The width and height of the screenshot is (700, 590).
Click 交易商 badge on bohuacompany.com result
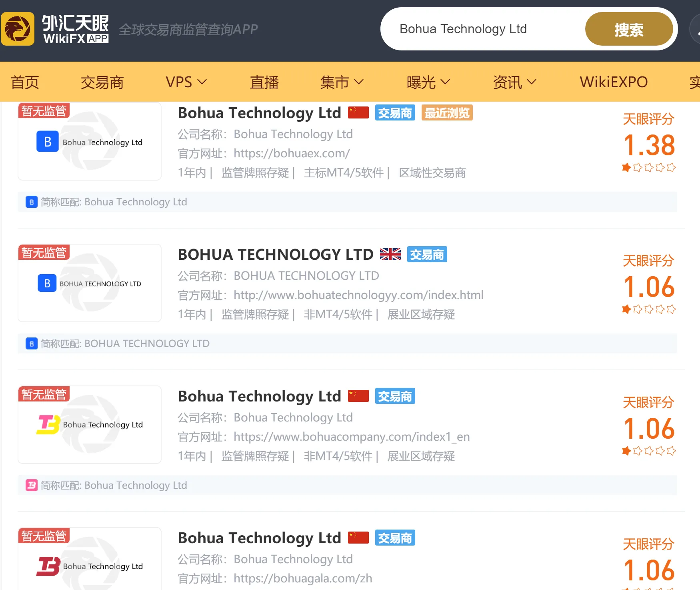pos(395,396)
